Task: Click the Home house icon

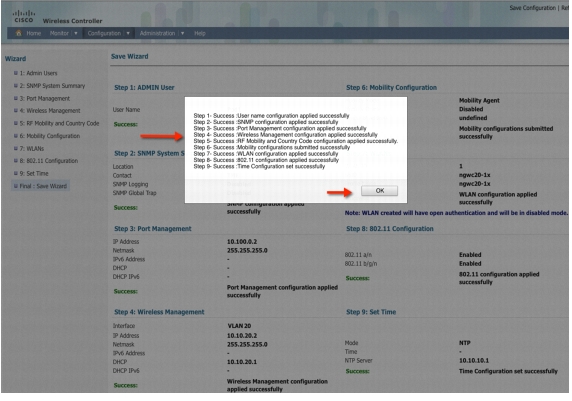Action: 19,33
